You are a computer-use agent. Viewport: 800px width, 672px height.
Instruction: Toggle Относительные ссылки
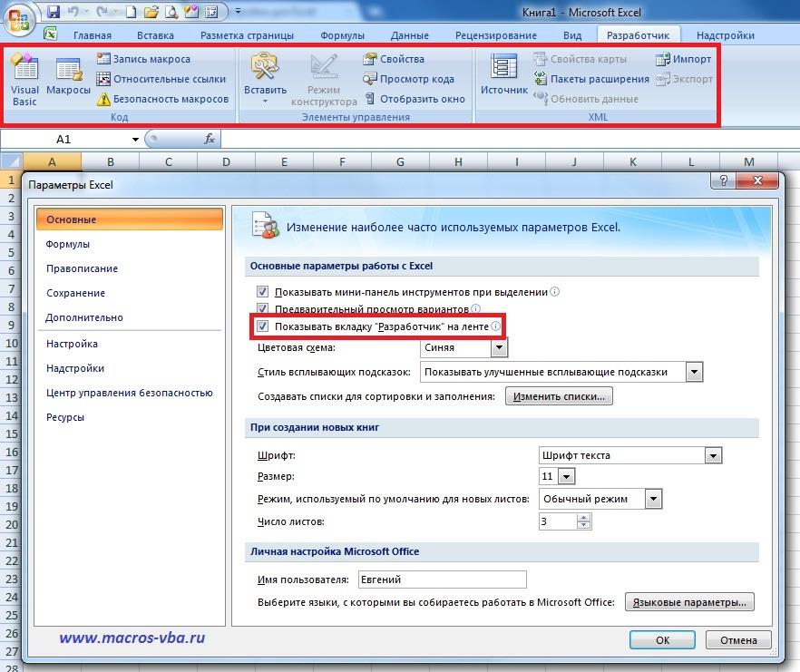click(161, 79)
